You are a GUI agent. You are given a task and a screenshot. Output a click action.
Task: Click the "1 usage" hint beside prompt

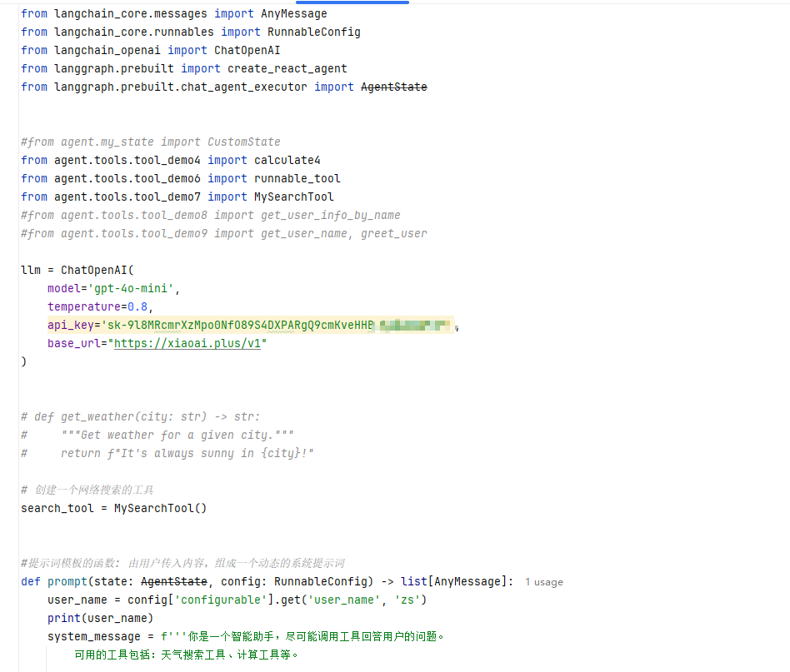544,582
